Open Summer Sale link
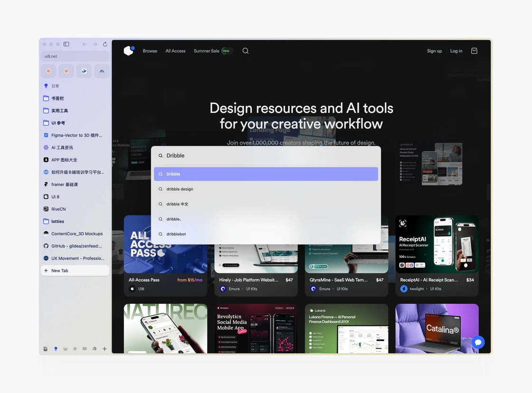This screenshot has width=532, height=393. [x=206, y=51]
